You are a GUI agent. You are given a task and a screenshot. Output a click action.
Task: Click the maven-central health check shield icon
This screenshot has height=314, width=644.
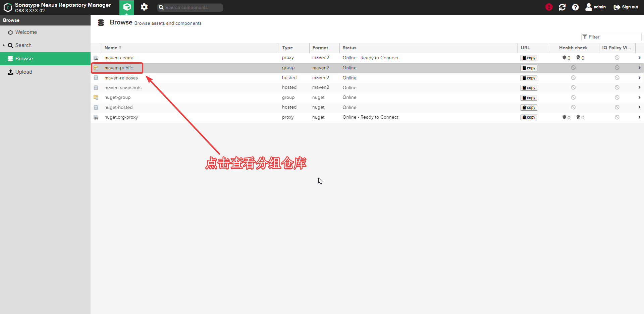tap(564, 58)
